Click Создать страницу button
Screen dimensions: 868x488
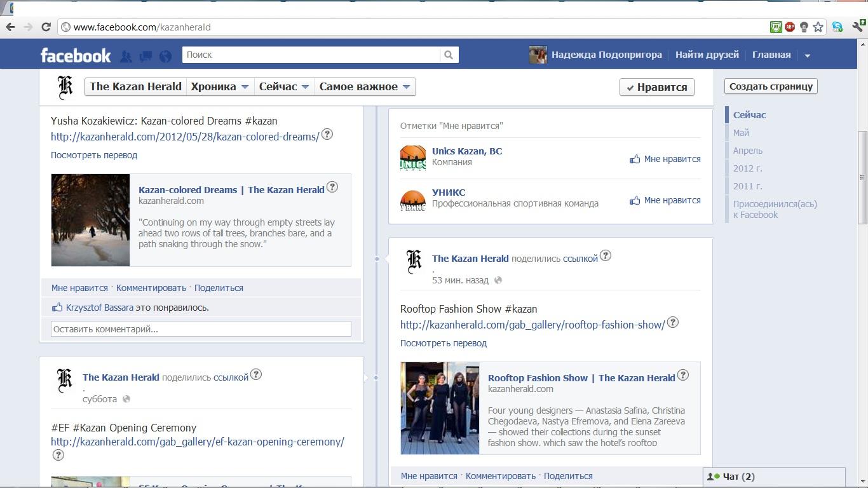point(771,86)
